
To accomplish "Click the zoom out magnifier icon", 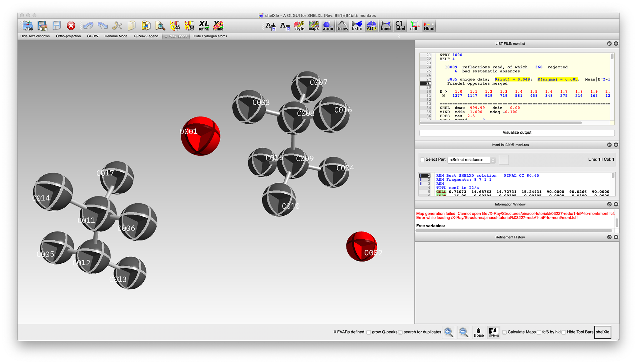I will pos(463,332).
